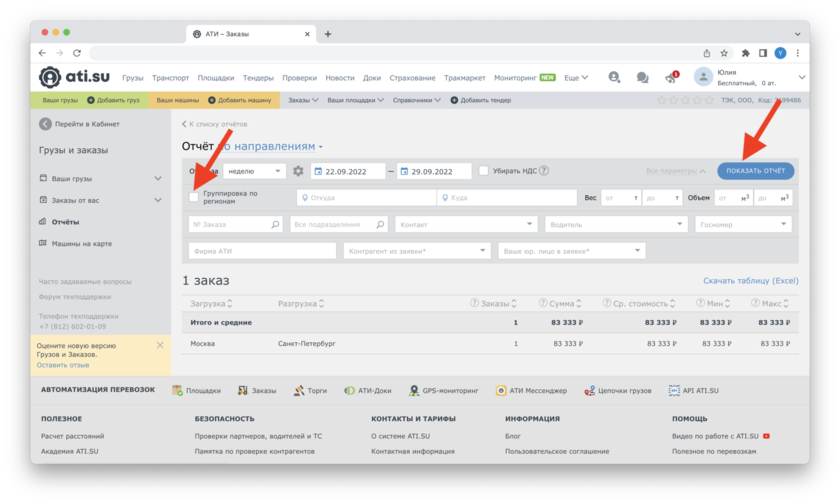Open the ATI Мессенджер icon in footer
The width and height of the screenshot is (840, 504).
tap(501, 390)
